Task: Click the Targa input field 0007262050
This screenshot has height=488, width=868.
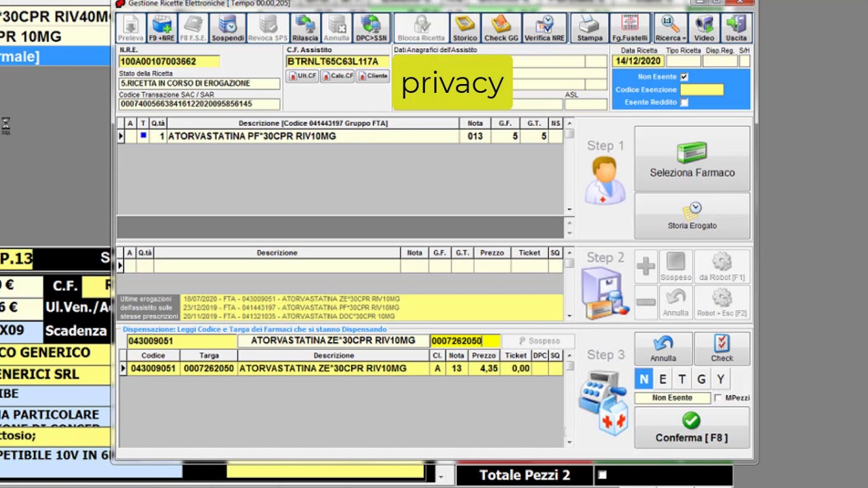Action: click(465, 341)
